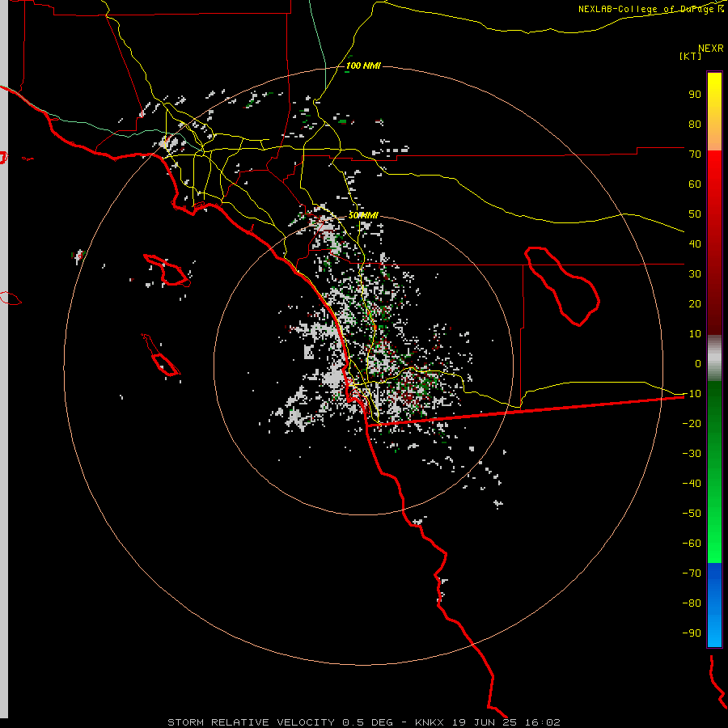Screen dimensions: 728x728
Task: Click the blue bottom segment of the color bar
Action: [714, 605]
